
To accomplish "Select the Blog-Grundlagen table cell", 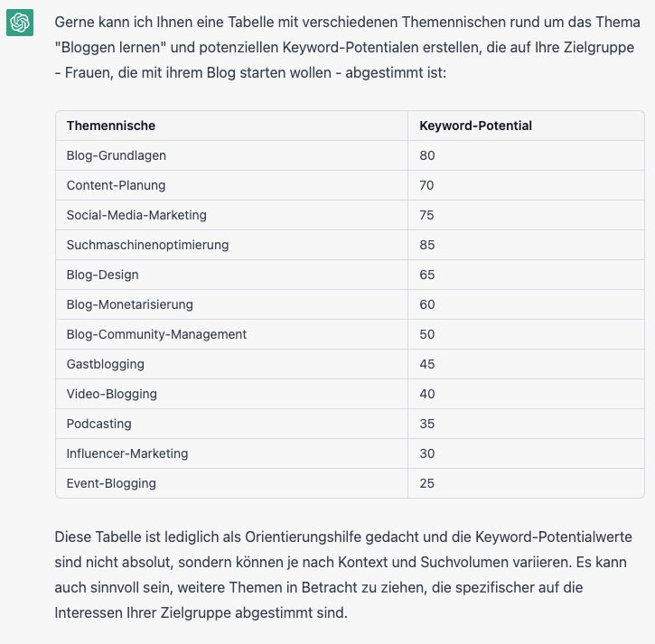I will click(117, 155).
